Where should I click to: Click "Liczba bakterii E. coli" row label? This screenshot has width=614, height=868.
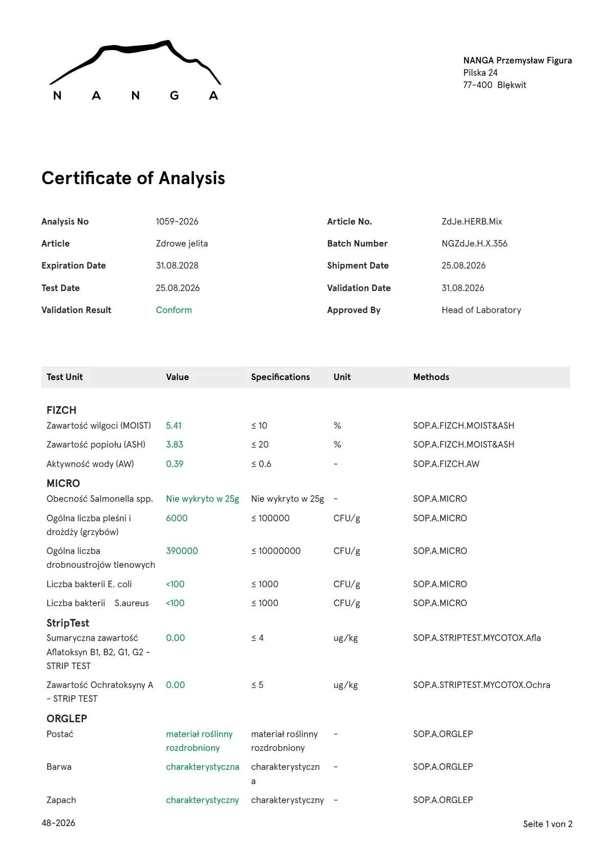[89, 584]
